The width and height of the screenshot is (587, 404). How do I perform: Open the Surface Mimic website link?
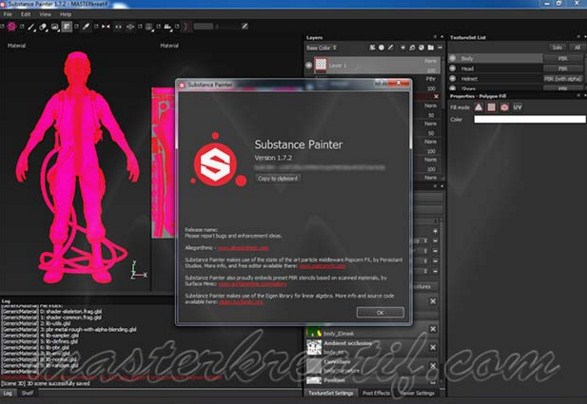(x=253, y=284)
